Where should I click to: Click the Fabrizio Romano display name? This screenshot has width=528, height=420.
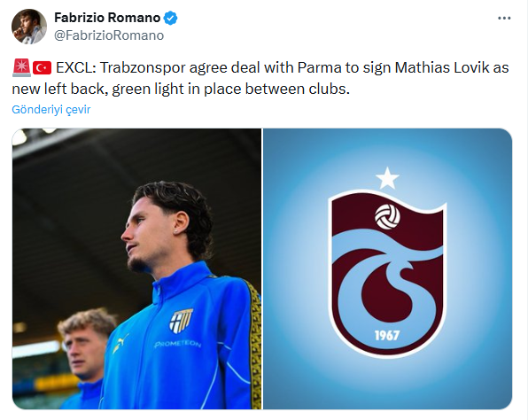107,18
